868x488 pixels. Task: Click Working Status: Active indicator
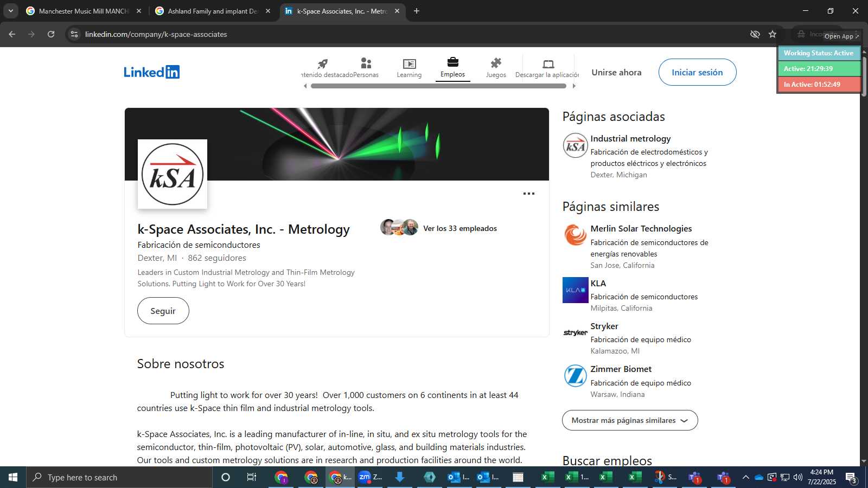coord(819,53)
